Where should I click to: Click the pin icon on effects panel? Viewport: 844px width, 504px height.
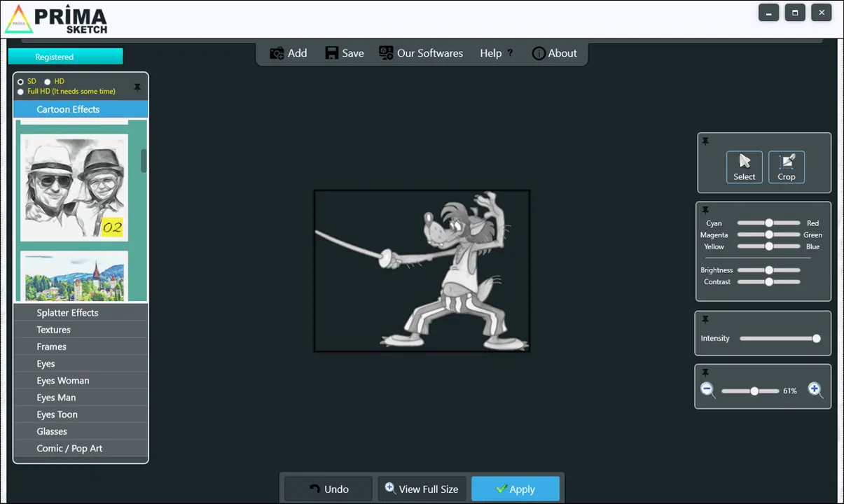[137, 87]
